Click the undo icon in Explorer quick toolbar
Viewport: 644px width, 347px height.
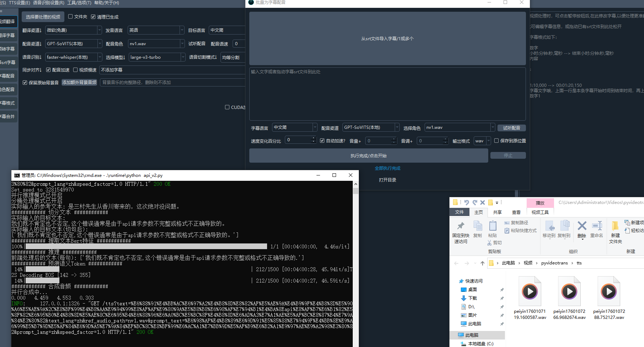coord(467,203)
